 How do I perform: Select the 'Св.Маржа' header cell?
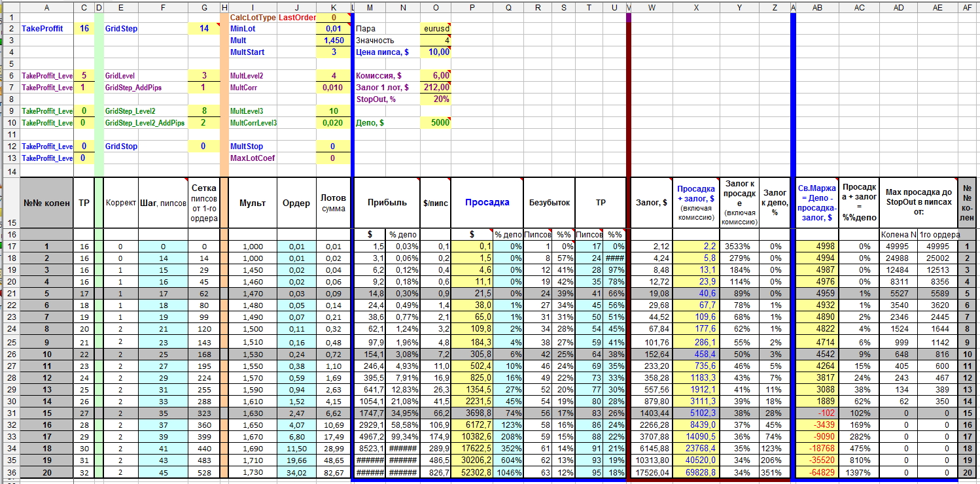pyautogui.click(x=817, y=203)
